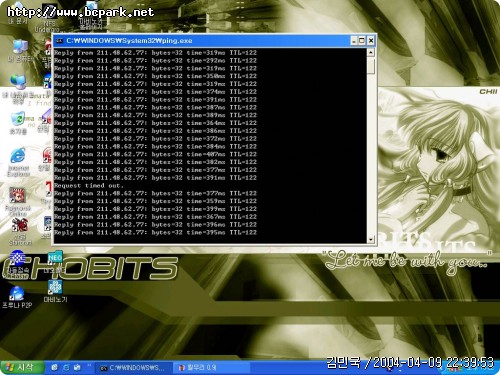Image resolution: width=500 pixels, height=375 pixels.
Task: Minimize the ping.exe console window
Action: pos(354,41)
